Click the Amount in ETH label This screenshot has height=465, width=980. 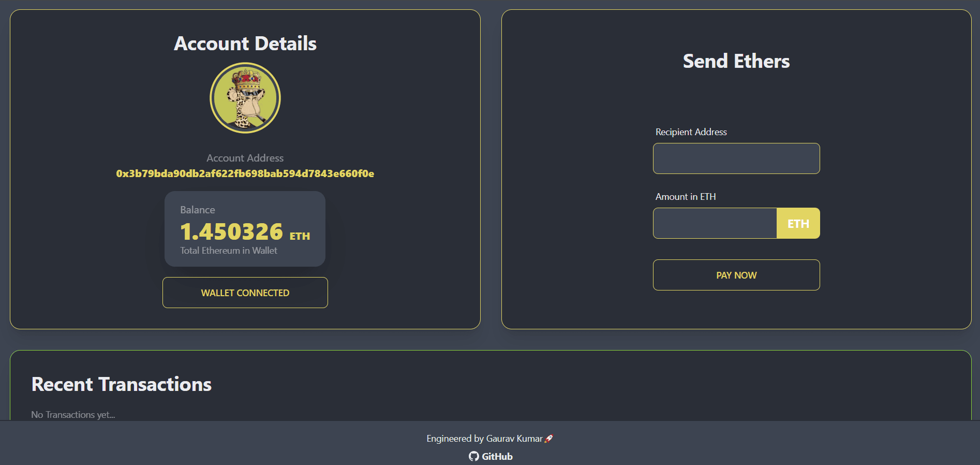(686, 197)
